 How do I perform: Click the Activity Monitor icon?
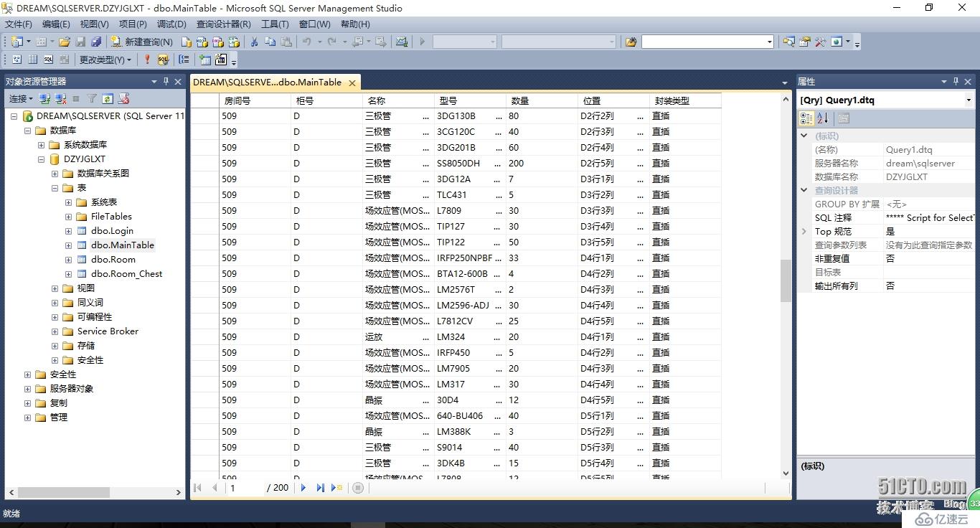[x=402, y=42]
